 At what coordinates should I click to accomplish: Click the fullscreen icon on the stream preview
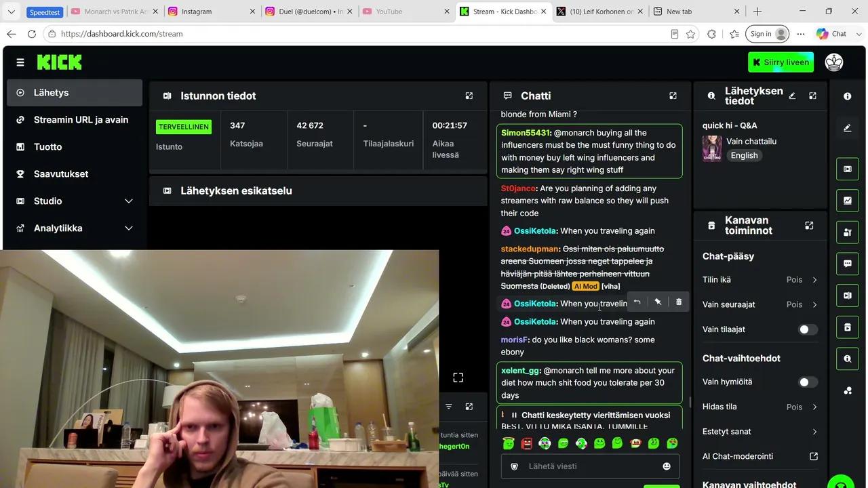(458, 378)
